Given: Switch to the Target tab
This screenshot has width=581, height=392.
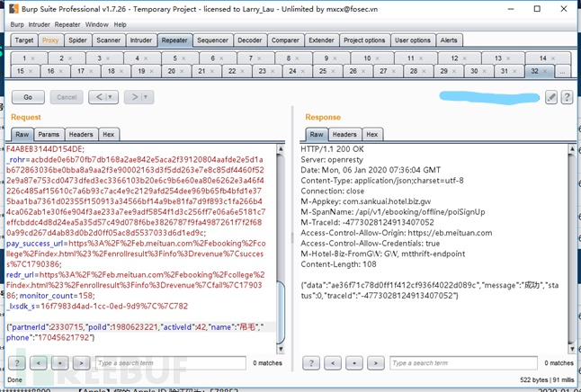Looking at the screenshot, I should tap(24, 40).
